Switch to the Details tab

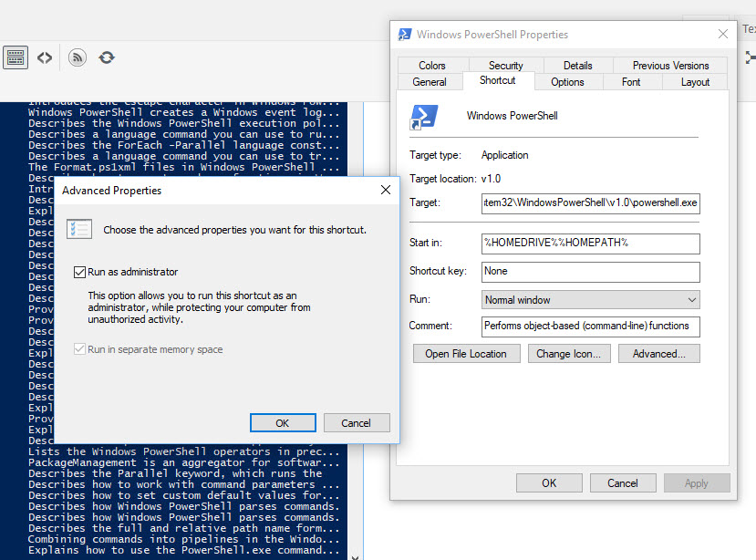coord(577,65)
